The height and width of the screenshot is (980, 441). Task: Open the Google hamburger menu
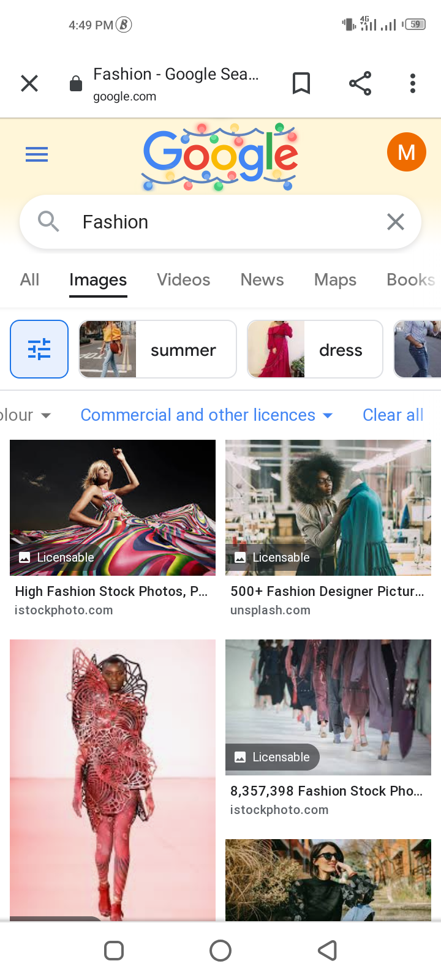[37, 154]
